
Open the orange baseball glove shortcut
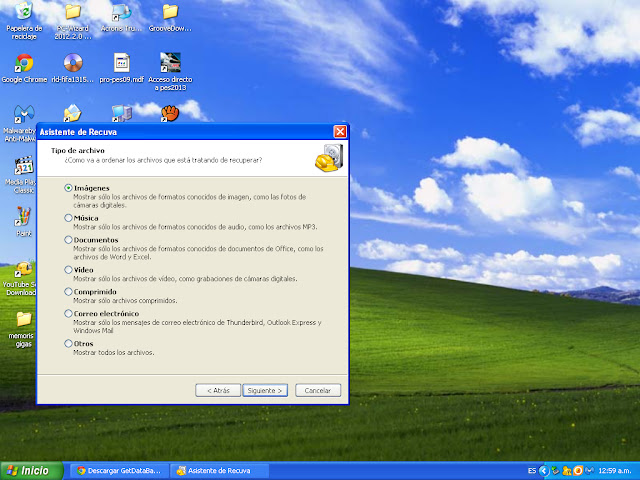(170, 113)
